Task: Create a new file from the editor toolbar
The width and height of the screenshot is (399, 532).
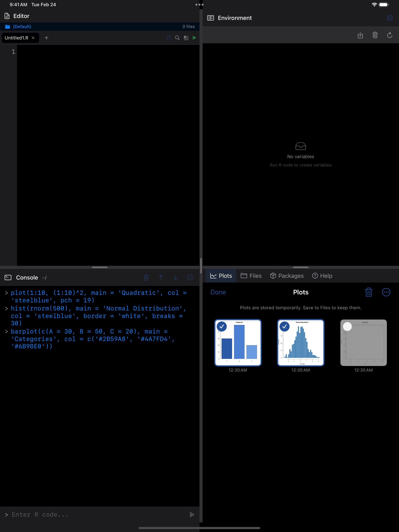Action: [169, 38]
